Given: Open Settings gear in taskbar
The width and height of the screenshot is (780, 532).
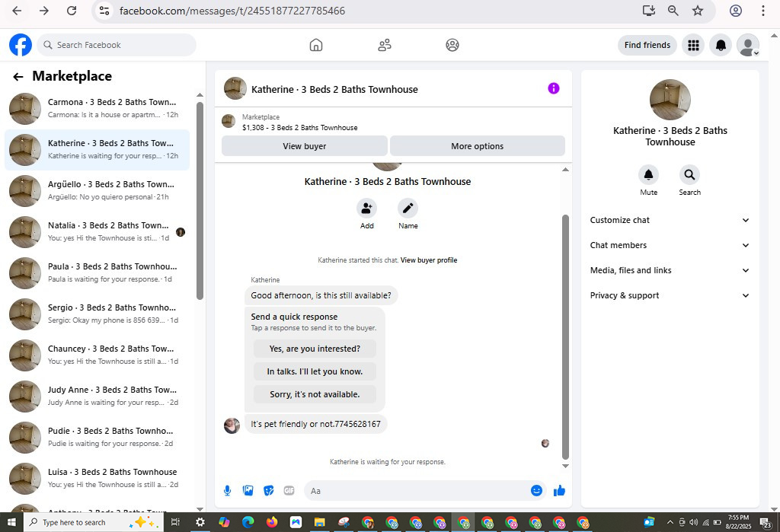Looking at the screenshot, I should click(200, 522).
